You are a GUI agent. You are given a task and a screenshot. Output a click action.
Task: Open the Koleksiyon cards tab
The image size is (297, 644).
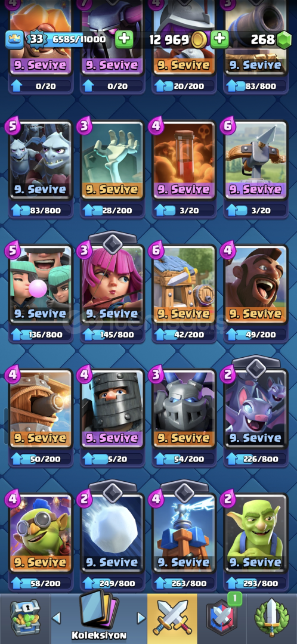pyautogui.click(x=98, y=615)
